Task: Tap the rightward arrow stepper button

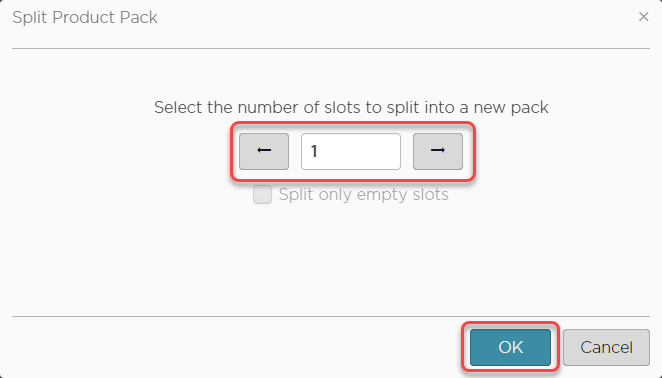Action: coord(438,151)
